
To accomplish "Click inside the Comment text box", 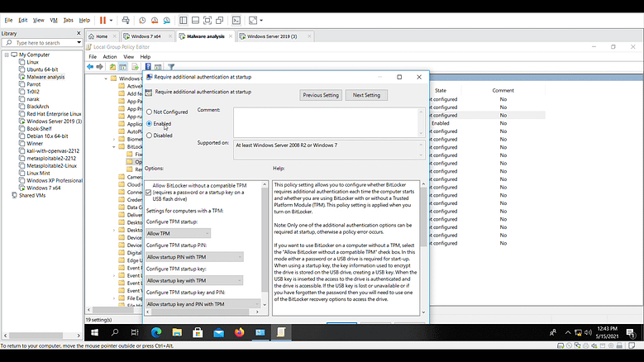I will [x=327, y=121].
